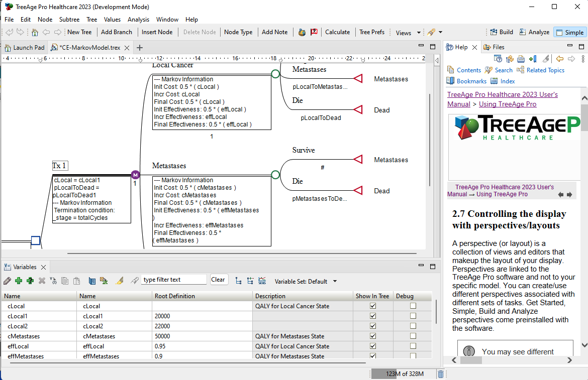
Task: Print the current help page
Action: [521, 59]
